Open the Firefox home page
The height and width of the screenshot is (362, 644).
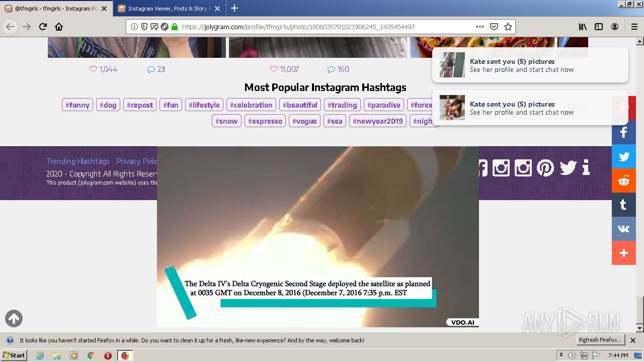point(59,27)
